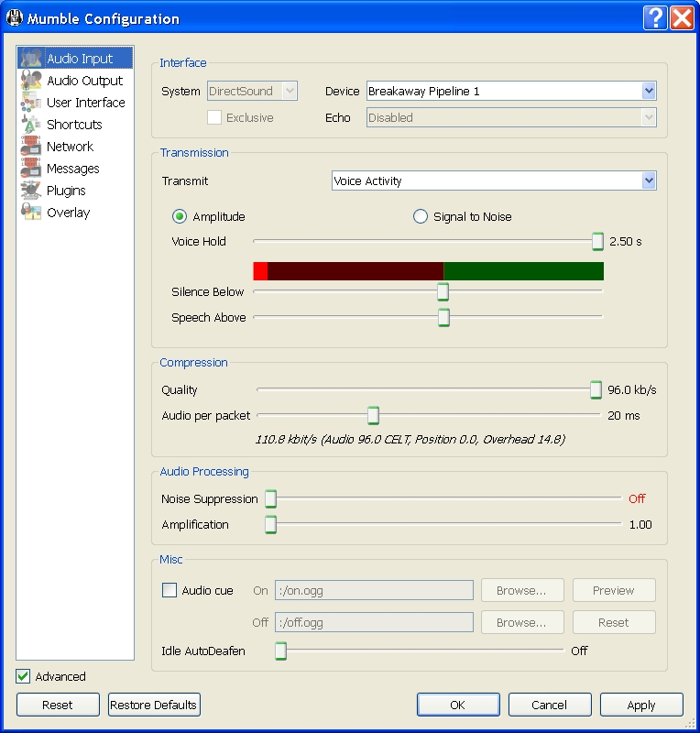Go to Shortcuts settings
700x733 pixels.
[75, 125]
